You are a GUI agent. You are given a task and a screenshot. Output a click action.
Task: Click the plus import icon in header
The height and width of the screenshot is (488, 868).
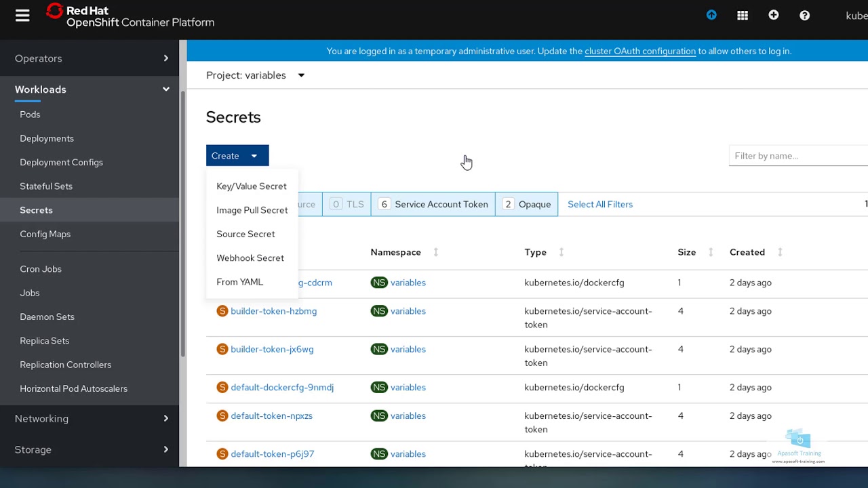tap(774, 15)
